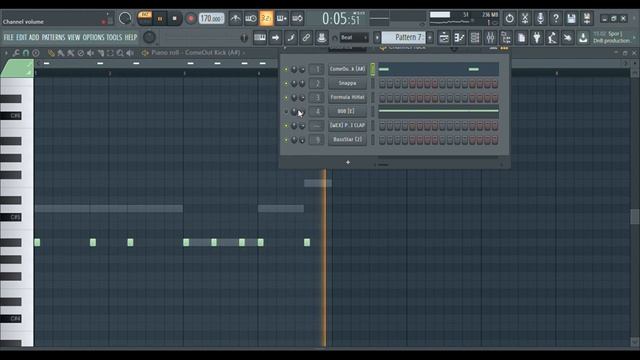
Task: Toggle wait for input to start
Action: (251, 18)
